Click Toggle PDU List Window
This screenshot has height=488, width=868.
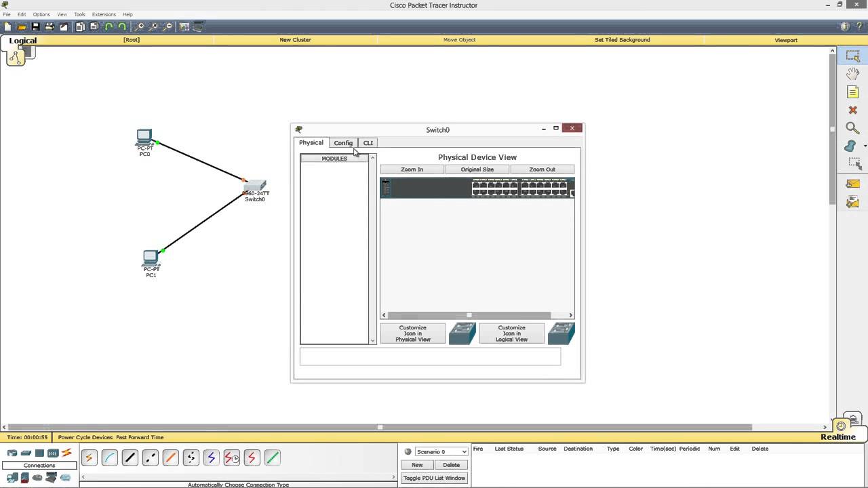pos(434,478)
